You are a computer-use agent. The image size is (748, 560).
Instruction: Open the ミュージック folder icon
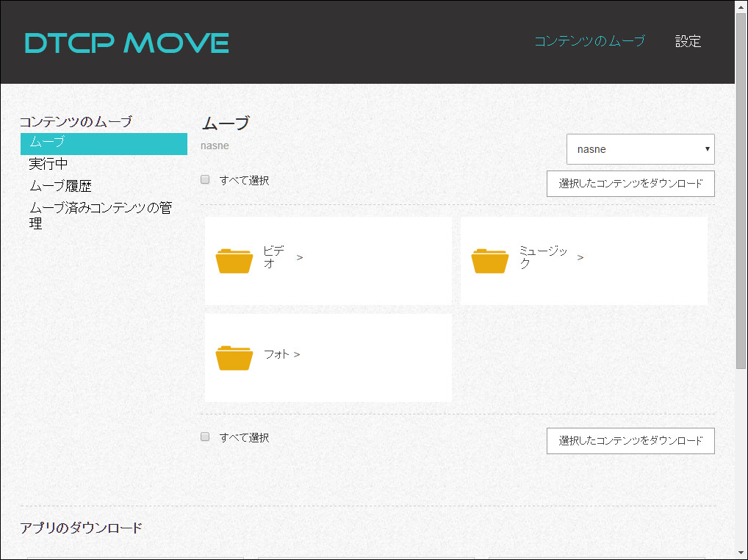click(489, 261)
